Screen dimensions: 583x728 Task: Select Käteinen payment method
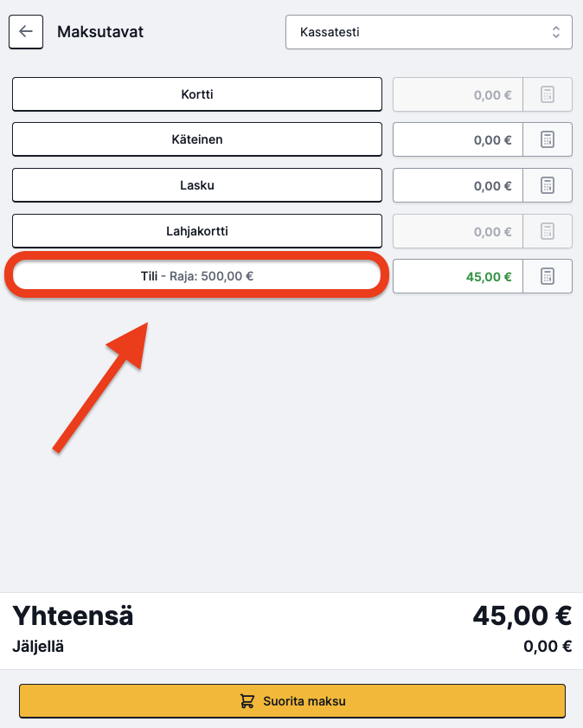[197, 139]
